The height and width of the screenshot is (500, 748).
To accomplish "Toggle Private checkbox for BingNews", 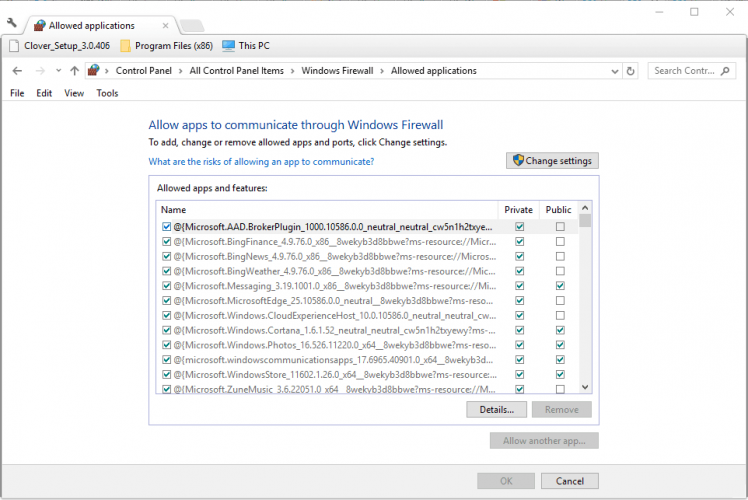I will click(x=519, y=256).
